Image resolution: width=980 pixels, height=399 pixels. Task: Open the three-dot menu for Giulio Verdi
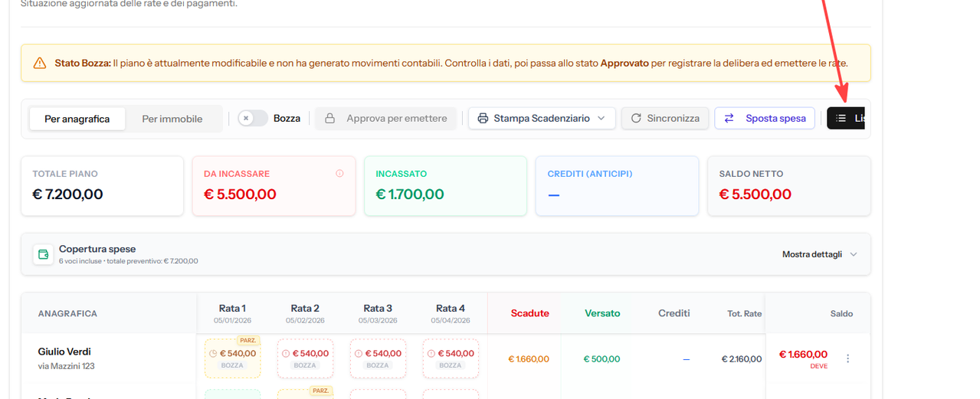pos(847,358)
